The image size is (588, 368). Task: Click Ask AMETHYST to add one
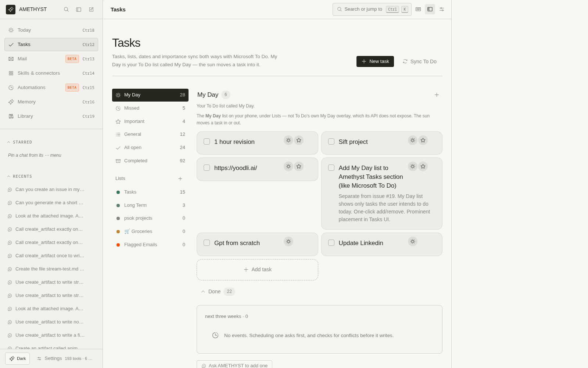click(x=234, y=365)
